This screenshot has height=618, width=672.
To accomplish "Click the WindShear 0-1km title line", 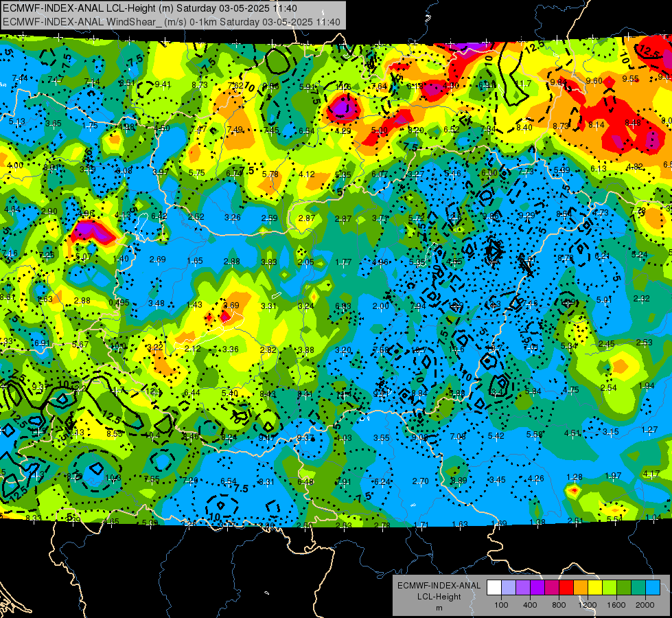I will coord(172,22).
